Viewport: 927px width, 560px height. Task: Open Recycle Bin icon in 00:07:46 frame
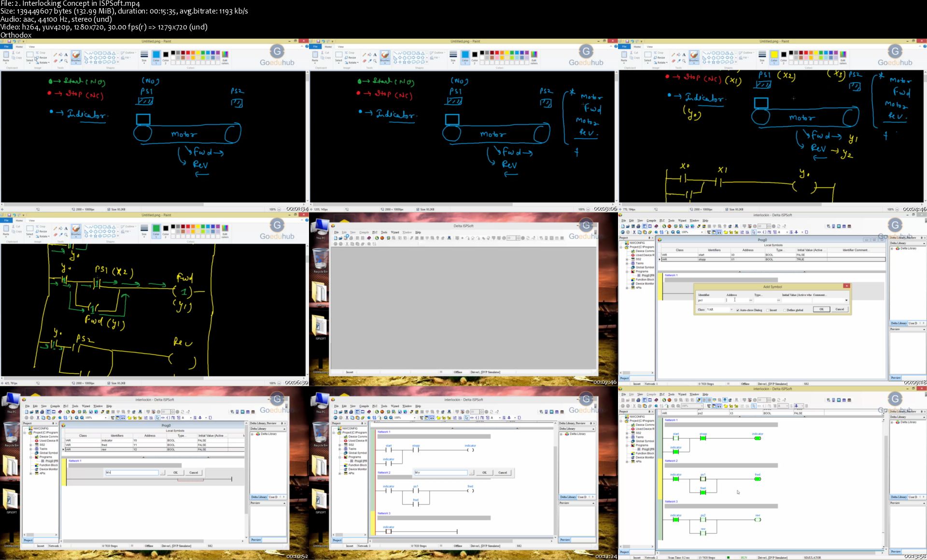tap(320, 261)
